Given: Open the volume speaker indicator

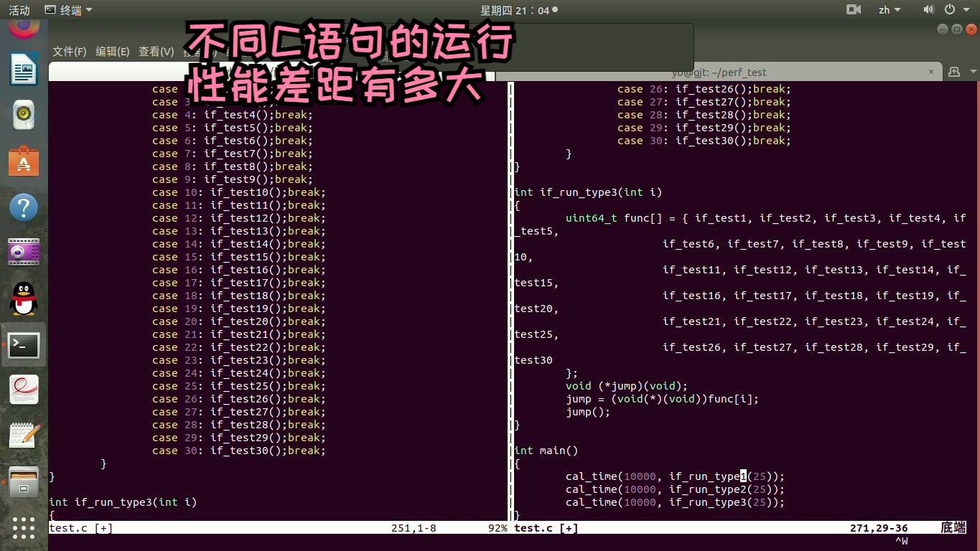Looking at the screenshot, I should click(x=928, y=10).
